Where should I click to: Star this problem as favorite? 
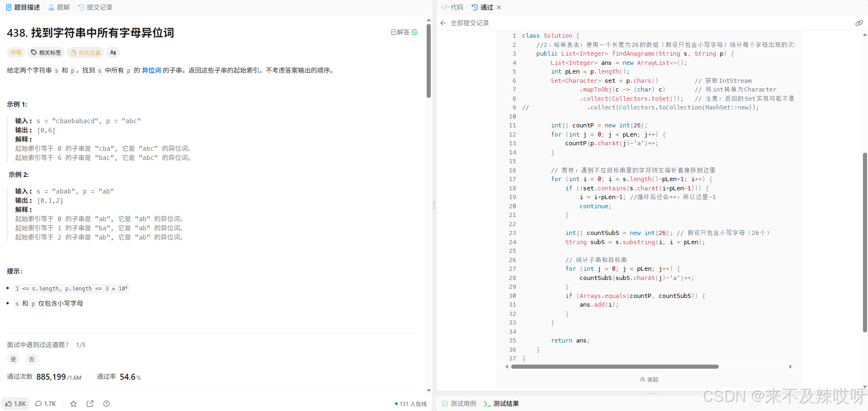pos(73,404)
